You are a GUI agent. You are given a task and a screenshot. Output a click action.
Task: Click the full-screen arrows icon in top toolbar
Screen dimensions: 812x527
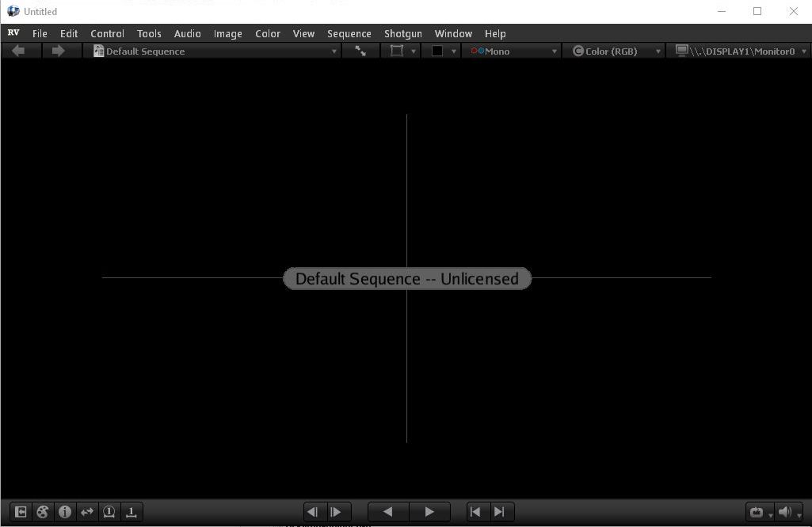click(x=360, y=51)
